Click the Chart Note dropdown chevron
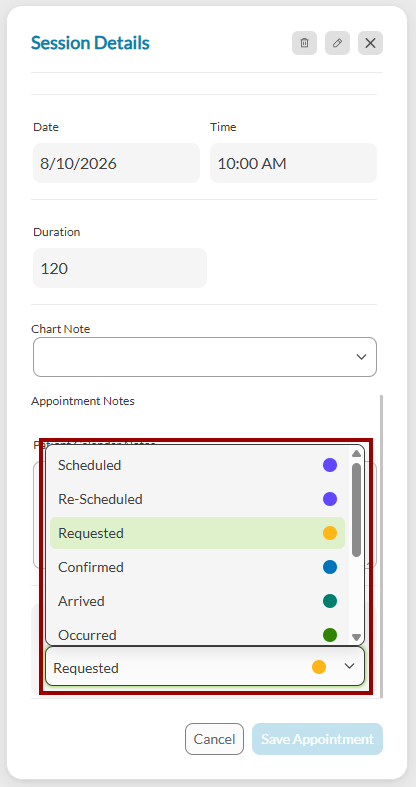Viewport: 416px width, 787px height. pyautogui.click(x=361, y=357)
